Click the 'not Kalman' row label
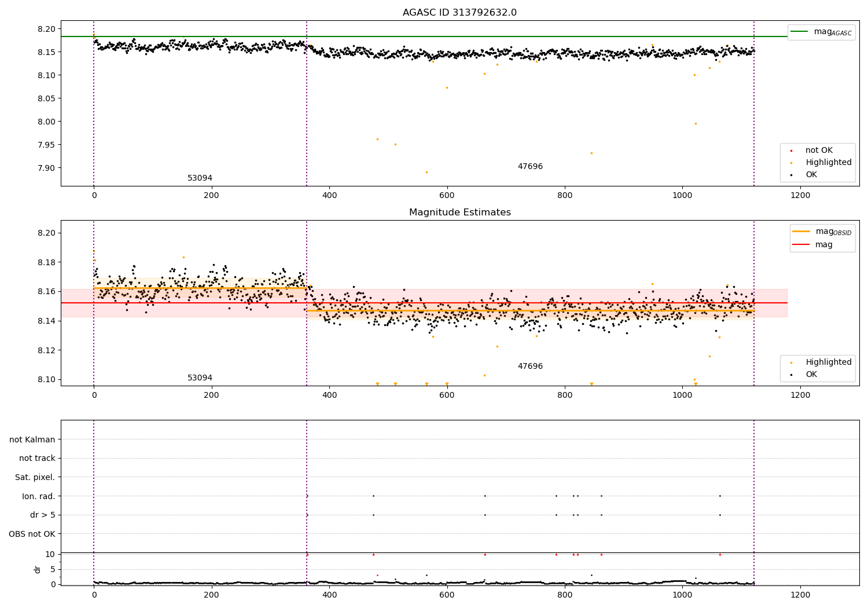 click(x=32, y=439)
